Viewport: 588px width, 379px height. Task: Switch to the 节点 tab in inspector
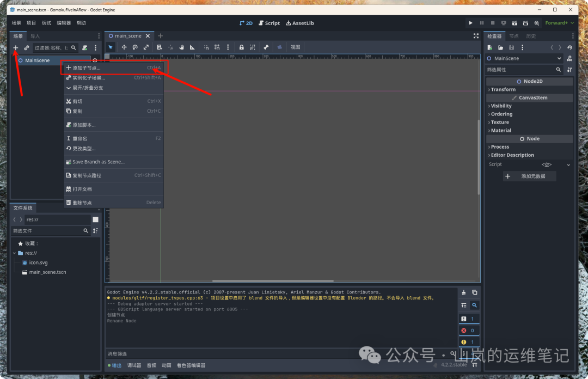[x=513, y=36]
